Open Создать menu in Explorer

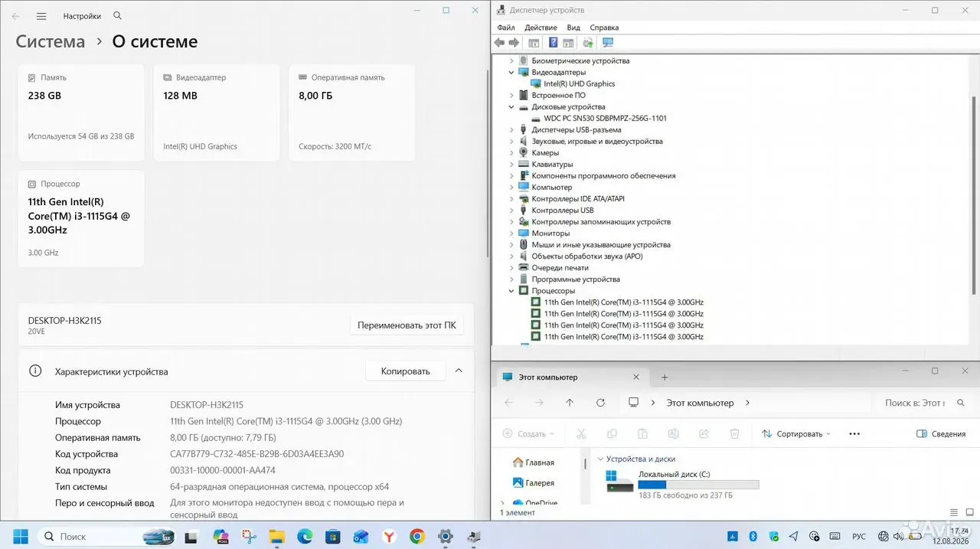point(528,433)
